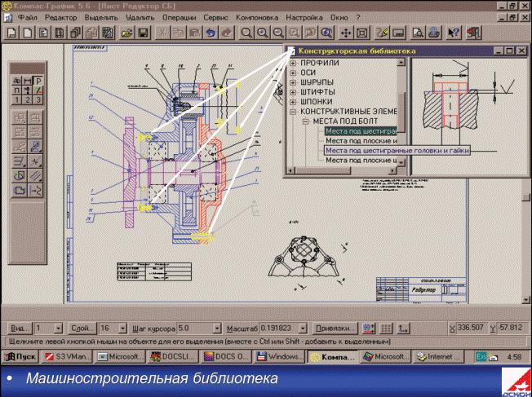
Task: Click the Вид... button
Action: click(20, 329)
